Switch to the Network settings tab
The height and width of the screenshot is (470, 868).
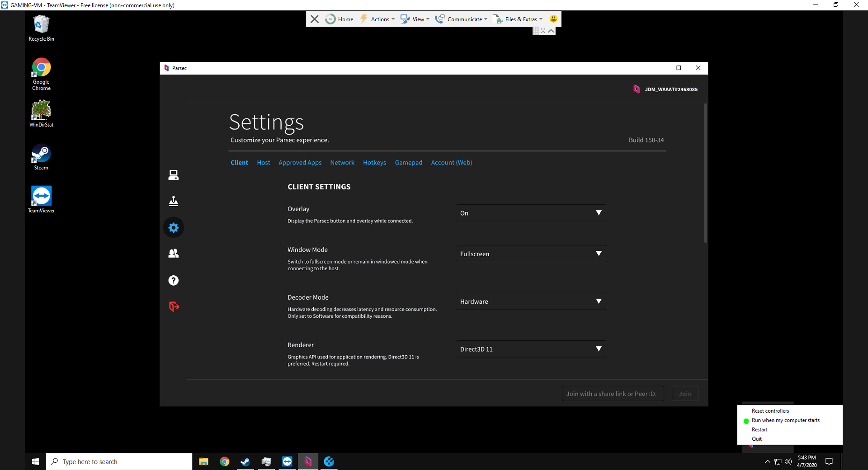click(342, 162)
